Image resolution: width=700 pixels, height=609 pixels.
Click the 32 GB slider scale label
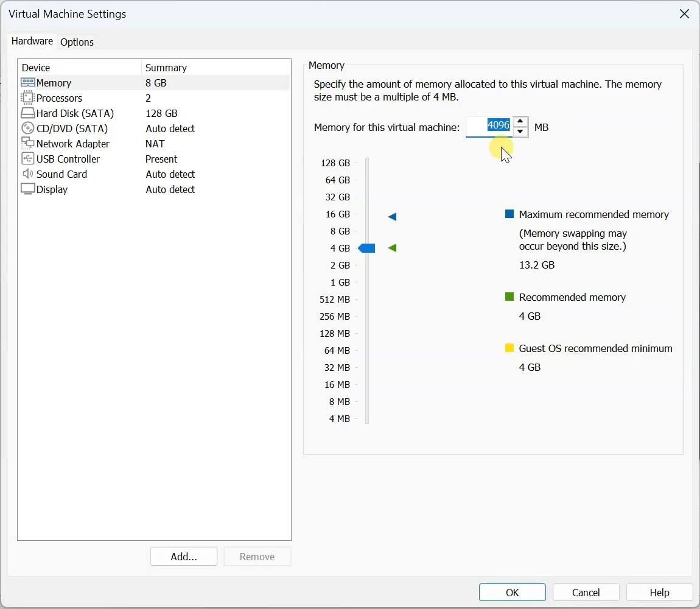[337, 197]
